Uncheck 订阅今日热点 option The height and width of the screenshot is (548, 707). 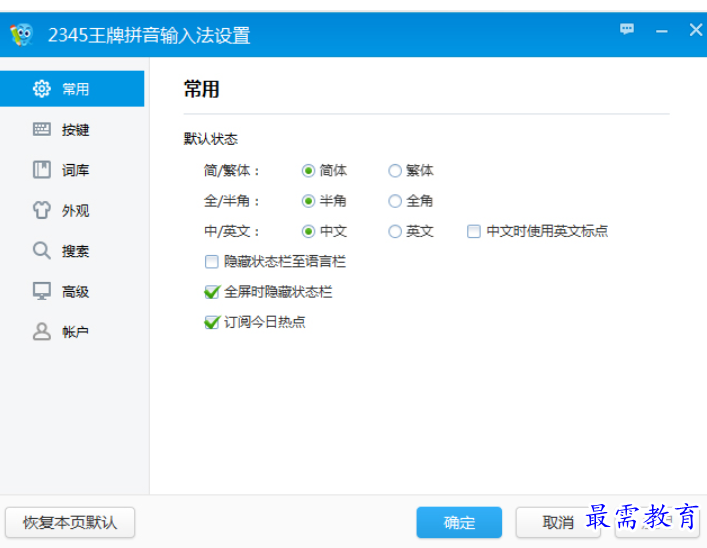(x=211, y=322)
